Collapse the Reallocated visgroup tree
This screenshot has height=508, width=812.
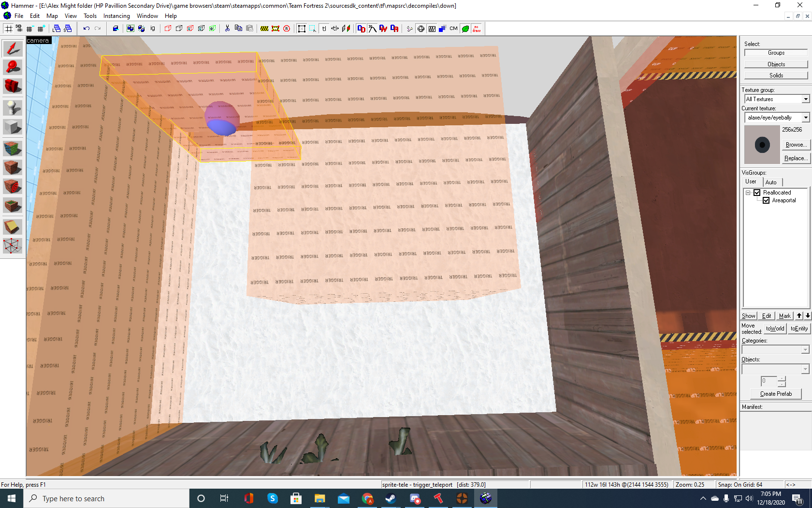[748, 193]
